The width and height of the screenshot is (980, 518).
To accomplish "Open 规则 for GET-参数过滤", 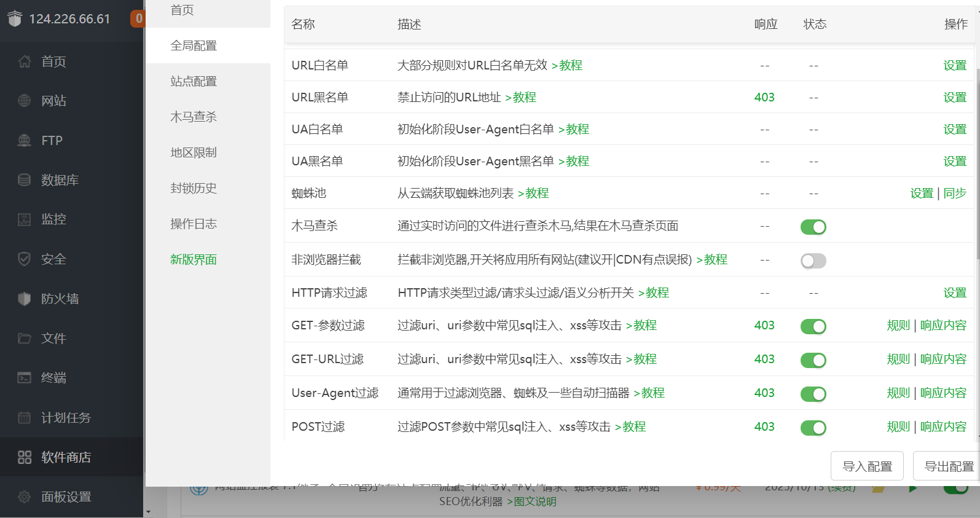I will click(x=898, y=325).
